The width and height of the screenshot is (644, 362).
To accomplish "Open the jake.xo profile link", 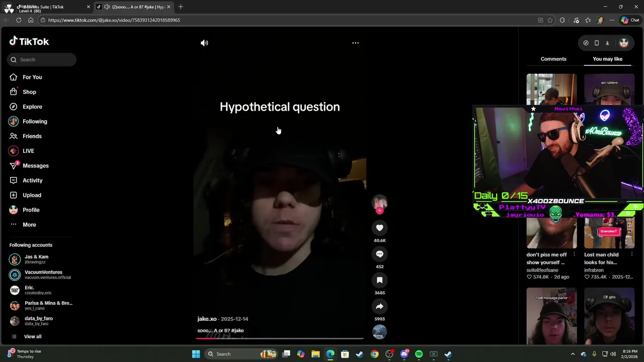I will click(207, 319).
